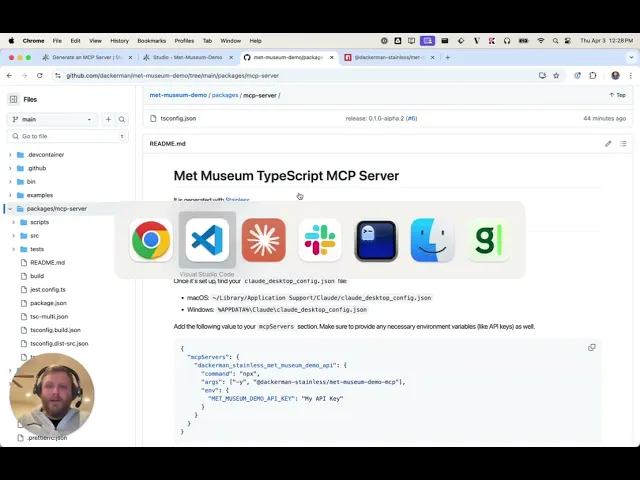Open the Bookmarks menu
This screenshot has height=480, width=640.
tap(151, 41)
